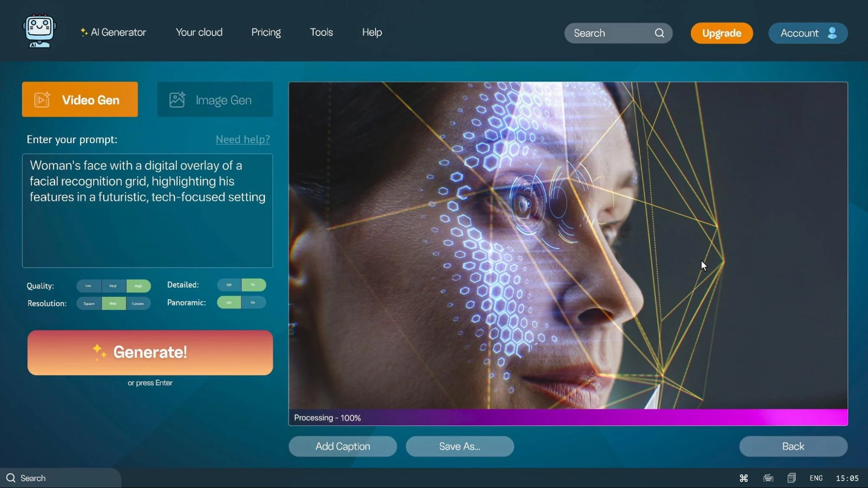The height and width of the screenshot is (488, 868).
Task: Select the AI Generator sparkle icon
Action: [83, 31]
